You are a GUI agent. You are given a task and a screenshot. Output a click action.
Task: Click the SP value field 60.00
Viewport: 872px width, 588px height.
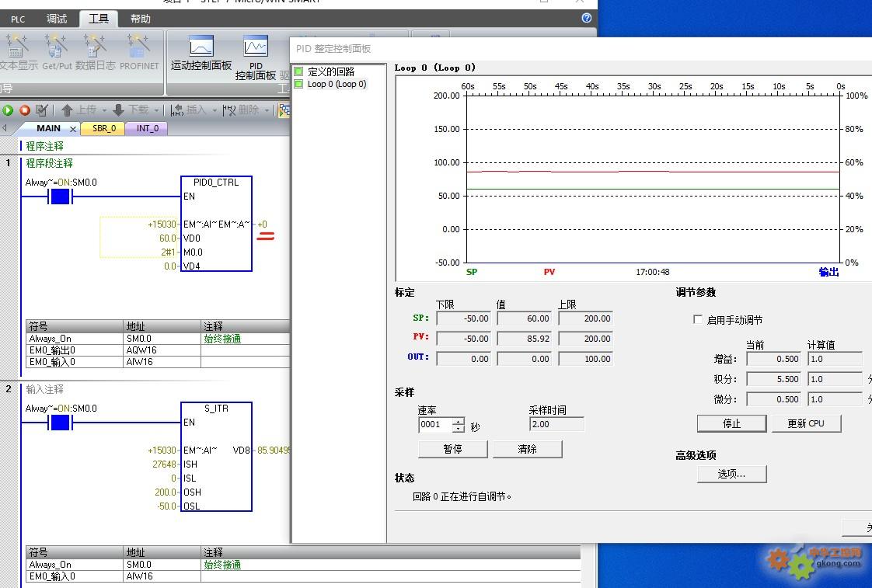(x=524, y=318)
